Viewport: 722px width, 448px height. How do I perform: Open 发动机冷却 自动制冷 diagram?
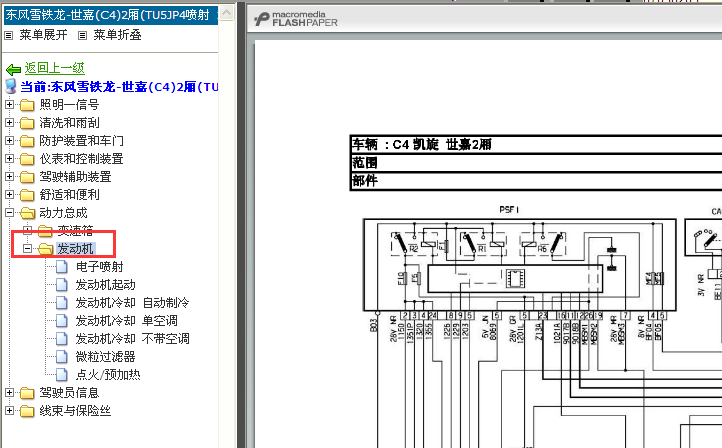[132, 303]
